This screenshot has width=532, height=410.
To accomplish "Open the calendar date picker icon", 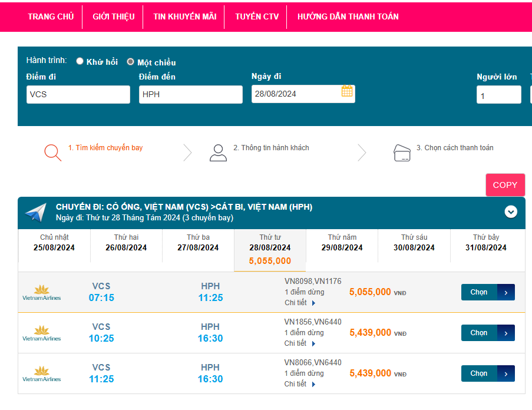I will click(x=347, y=91).
